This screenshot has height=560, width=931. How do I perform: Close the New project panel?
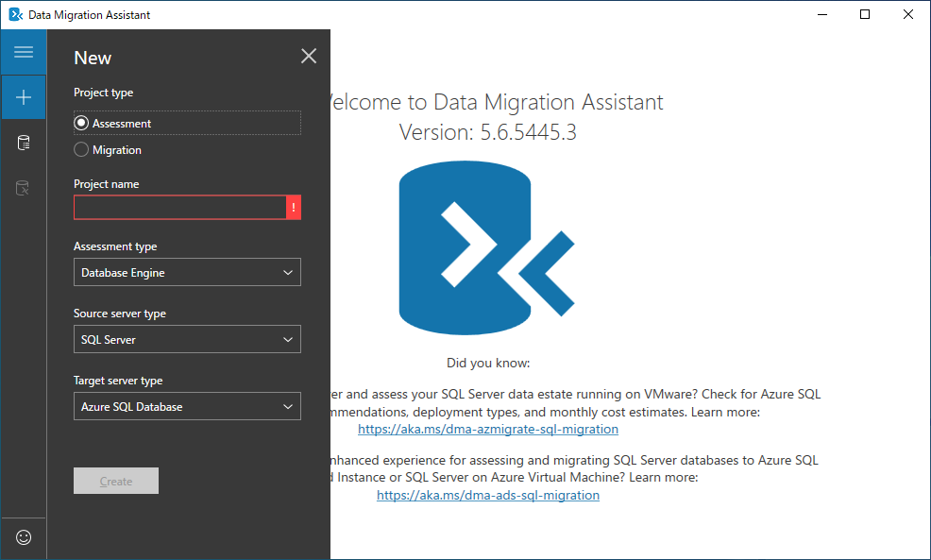[x=309, y=56]
